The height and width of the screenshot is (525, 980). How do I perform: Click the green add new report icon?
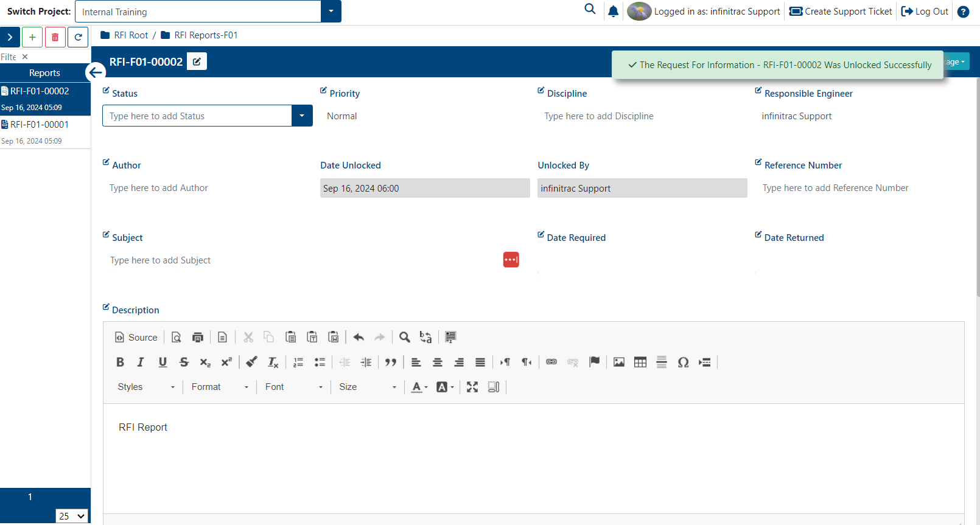point(32,37)
